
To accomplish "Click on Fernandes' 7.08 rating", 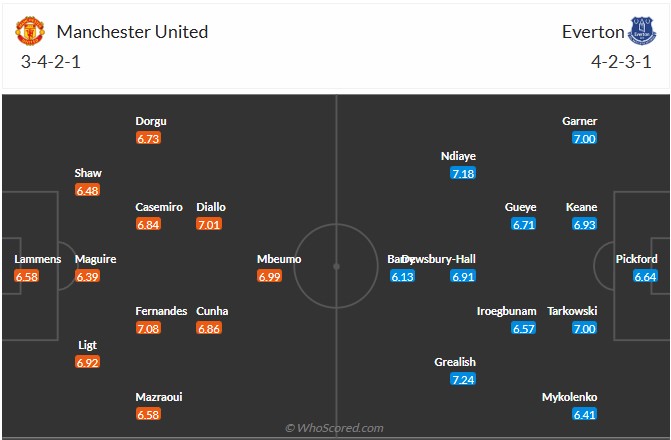I will [x=148, y=328].
